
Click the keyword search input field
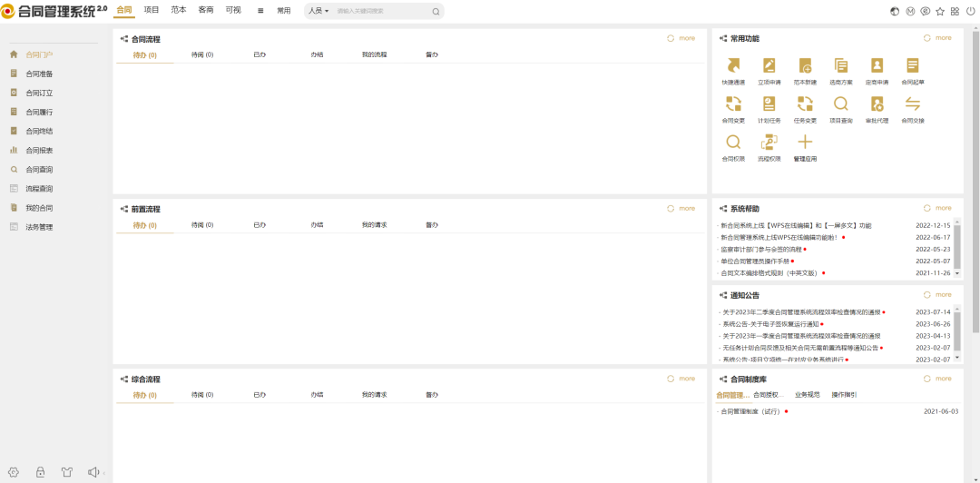[381, 11]
